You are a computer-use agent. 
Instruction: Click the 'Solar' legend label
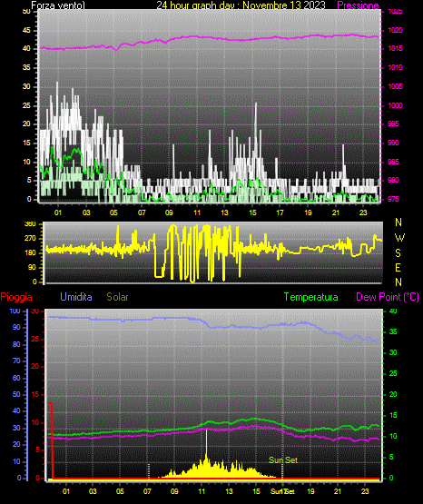point(117,296)
